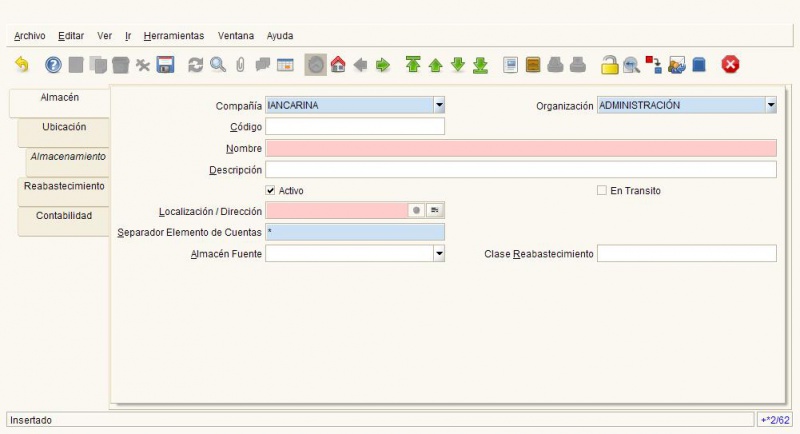The width and height of the screenshot is (800, 434).
Task: Go to home with the red house icon
Action: [x=338, y=65]
